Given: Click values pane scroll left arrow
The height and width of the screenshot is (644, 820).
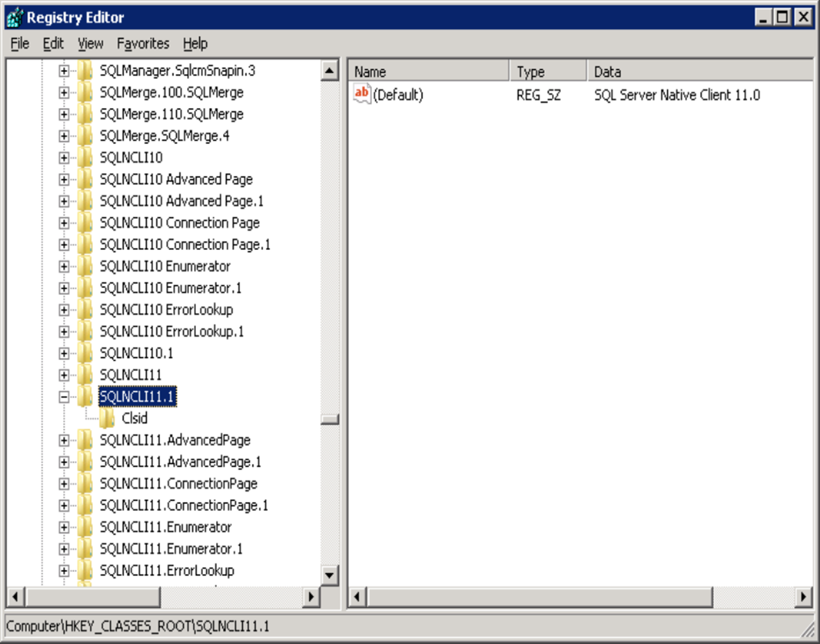Looking at the screenshot, I should click(357, 596).
